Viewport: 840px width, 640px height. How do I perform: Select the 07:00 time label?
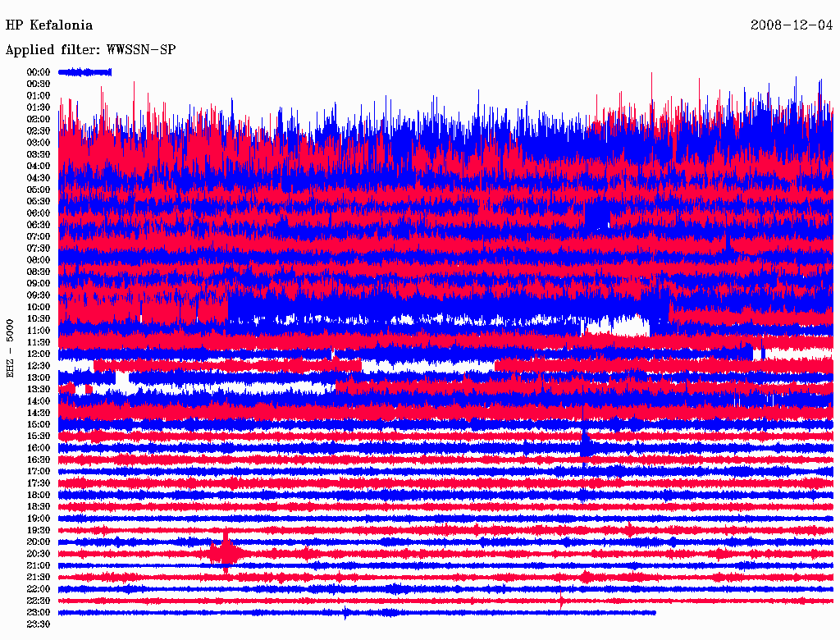tap(39, 237)
